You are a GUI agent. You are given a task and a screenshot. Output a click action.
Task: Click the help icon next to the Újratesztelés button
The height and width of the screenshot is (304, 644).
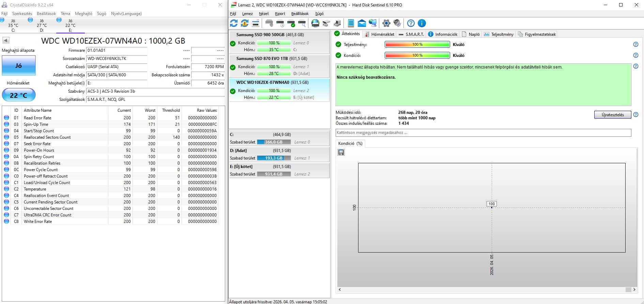click(635, 115)
